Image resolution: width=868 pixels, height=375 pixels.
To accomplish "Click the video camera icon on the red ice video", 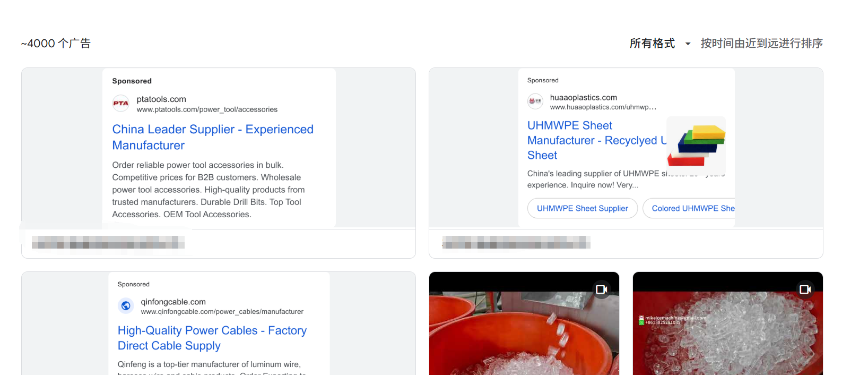I will [805, 289].
